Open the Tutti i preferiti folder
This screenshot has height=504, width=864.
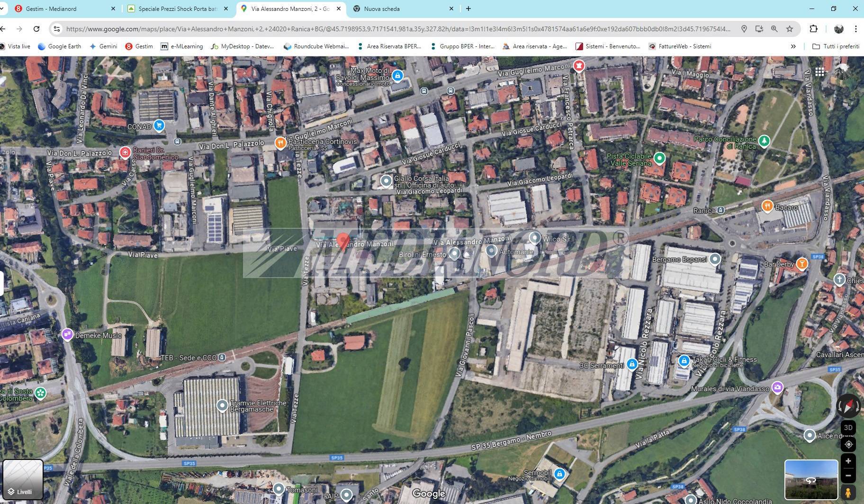click(836, 46)
